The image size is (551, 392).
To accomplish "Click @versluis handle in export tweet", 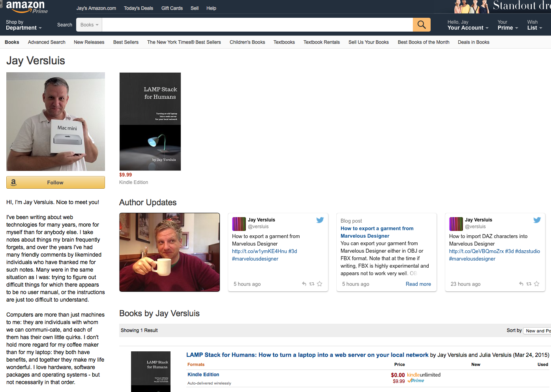I will click(x=258, y=227).
